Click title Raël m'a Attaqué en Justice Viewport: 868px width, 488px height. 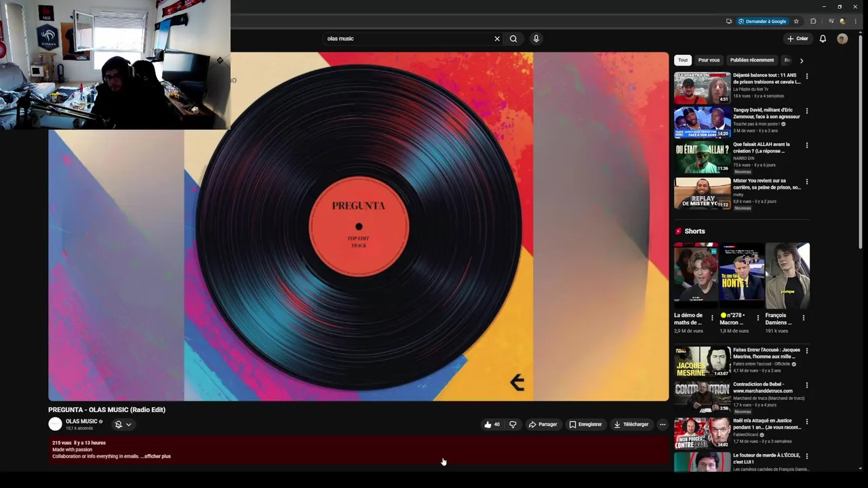point(766,424)
